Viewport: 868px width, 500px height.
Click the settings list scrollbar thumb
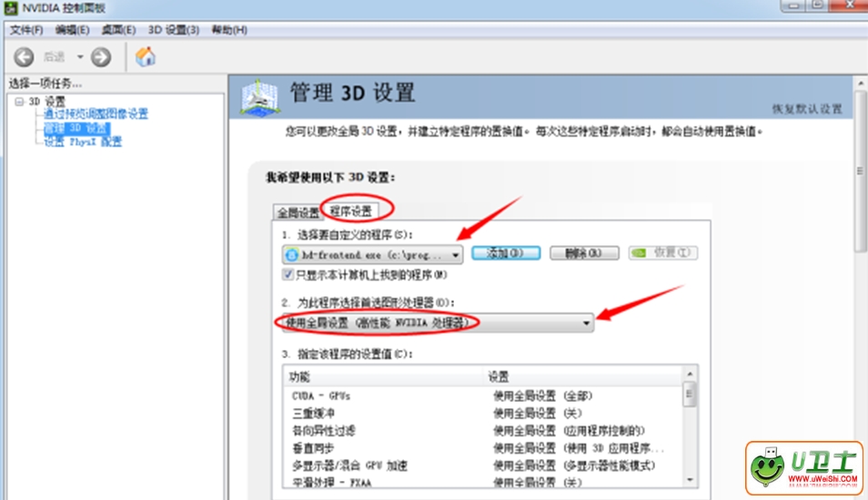(690, 395)
